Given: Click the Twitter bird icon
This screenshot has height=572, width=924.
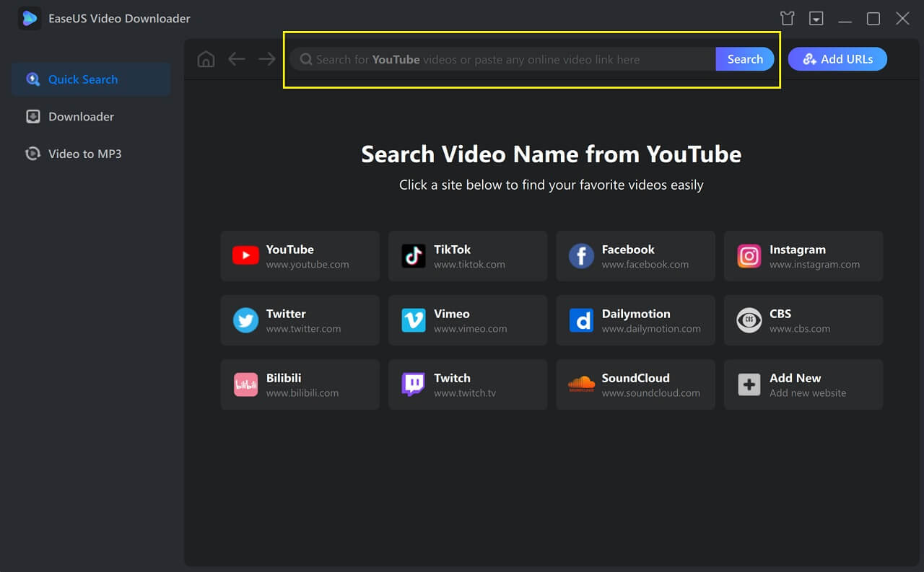Looking at the screenshot, I should (x=245, y=320).
